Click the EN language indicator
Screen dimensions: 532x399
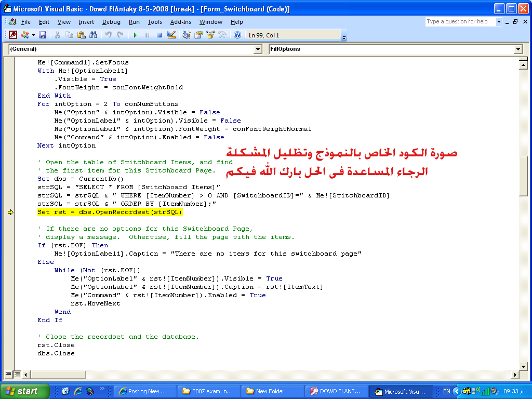point(446,391)
